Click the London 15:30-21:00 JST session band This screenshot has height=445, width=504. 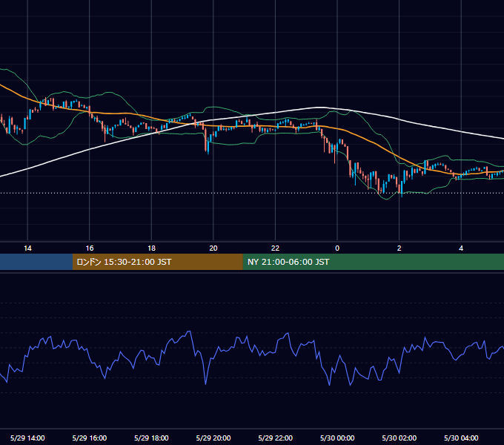coord(157,262)
